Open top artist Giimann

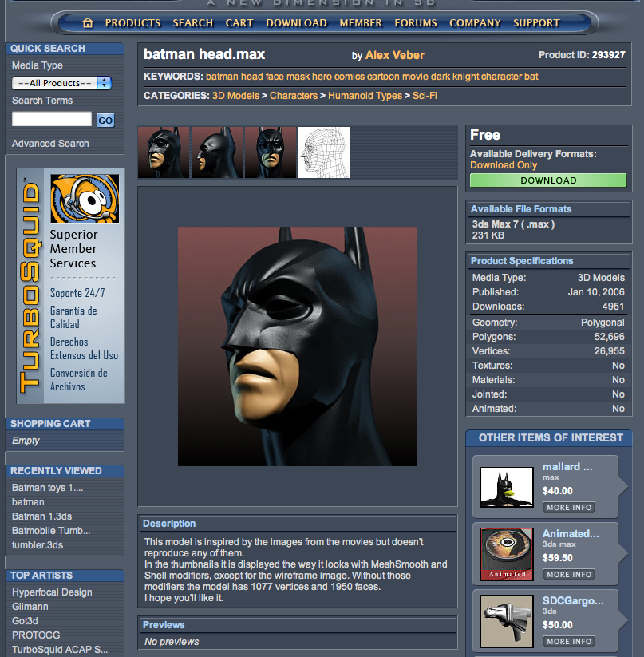coord(30,607)
